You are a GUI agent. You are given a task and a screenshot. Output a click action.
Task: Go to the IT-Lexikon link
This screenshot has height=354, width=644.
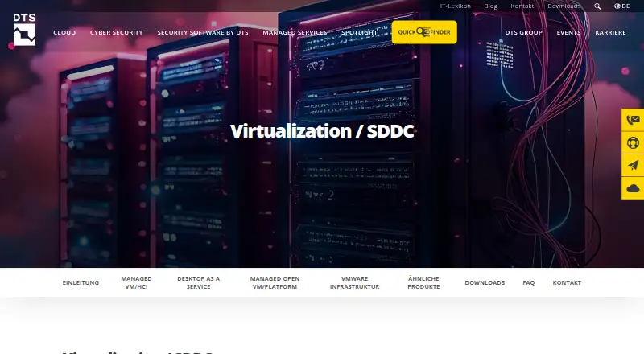pos(455,6)
